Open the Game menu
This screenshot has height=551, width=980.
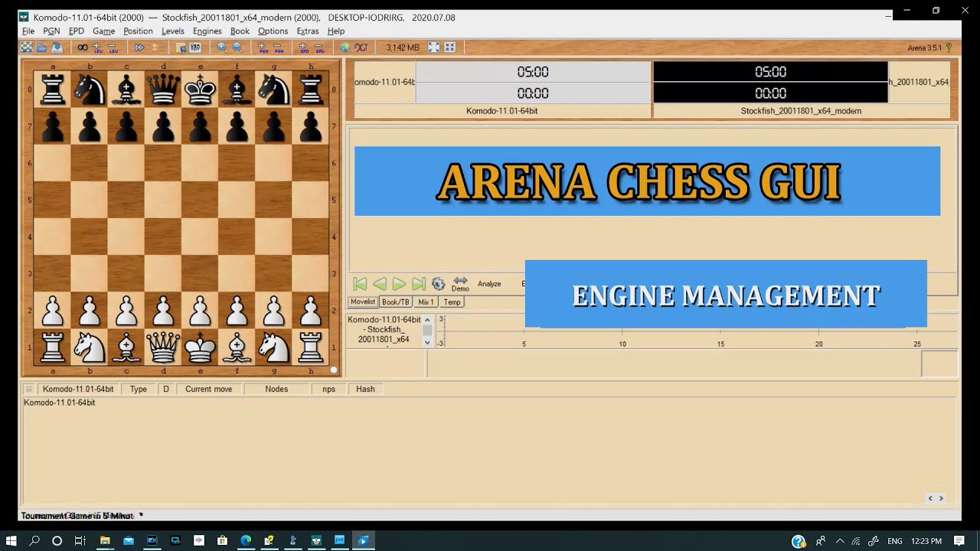(x=103, y=31)
